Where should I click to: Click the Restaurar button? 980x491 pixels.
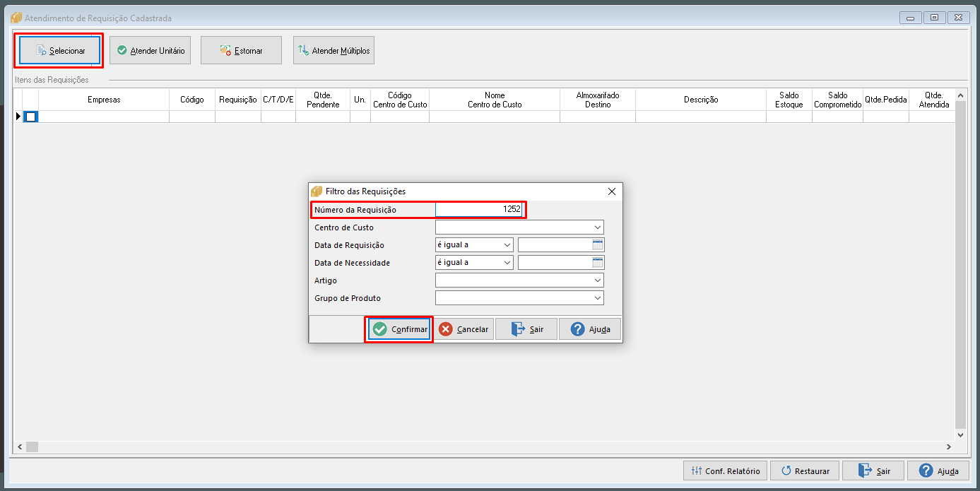(805, 471)
